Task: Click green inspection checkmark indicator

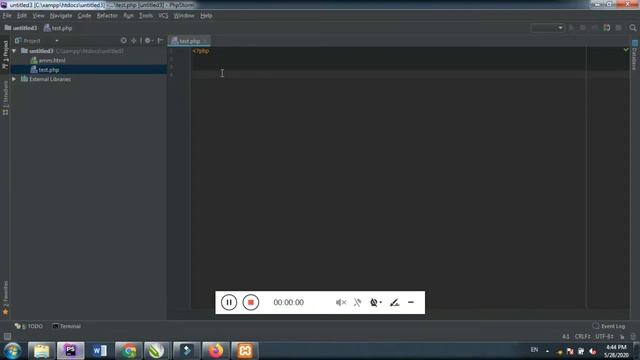Action: click(x=626, y=50)
